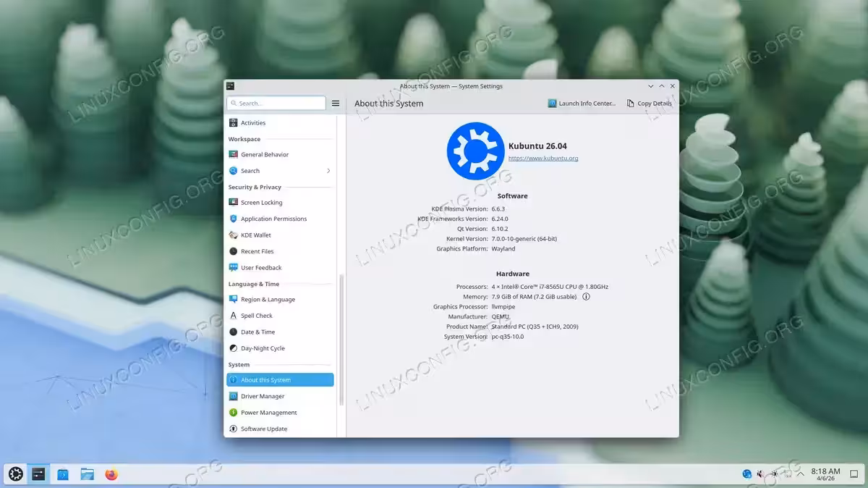Open the network globe tray icon
The height and width of the screenshot is (488, 868).
(x=747, y=474)
